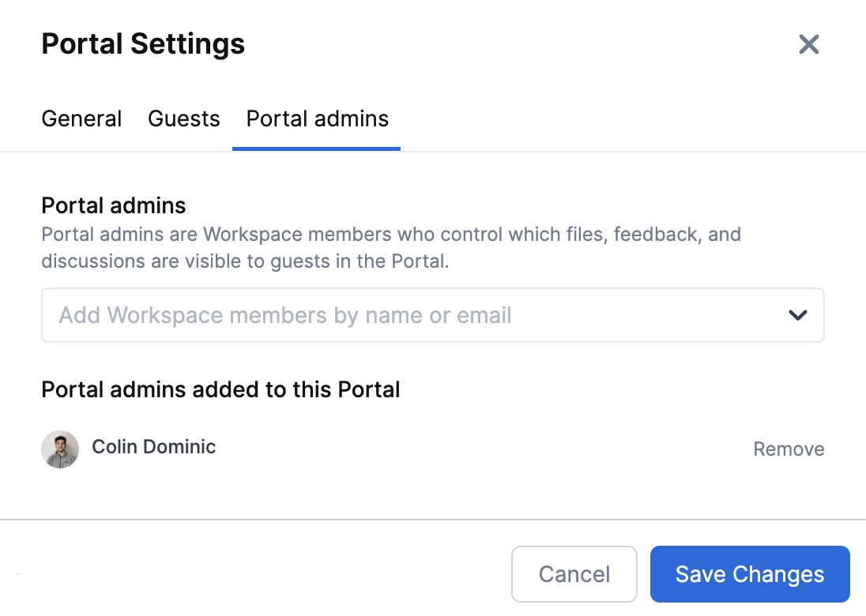The image size is (866, 616).
Task: Select the Portal admins tab
Action: pyautogui.click(x=317, y=118)
